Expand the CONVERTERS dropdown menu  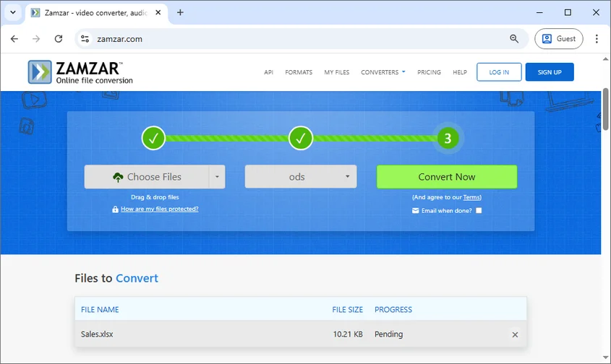pyautogui.click(x=383, y=72)
